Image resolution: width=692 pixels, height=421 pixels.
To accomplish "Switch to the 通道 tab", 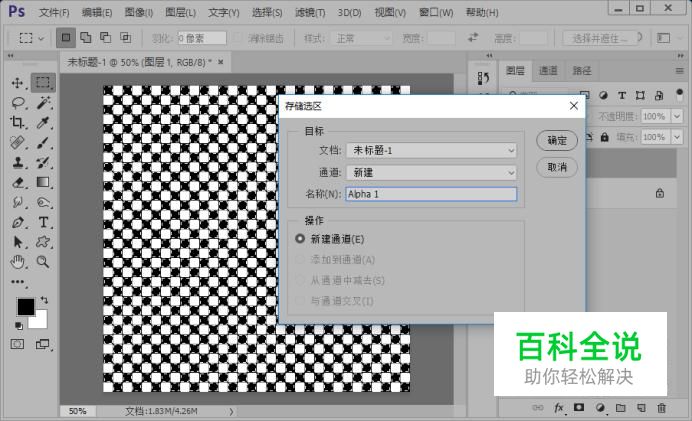I will click(x=548, y=71).
